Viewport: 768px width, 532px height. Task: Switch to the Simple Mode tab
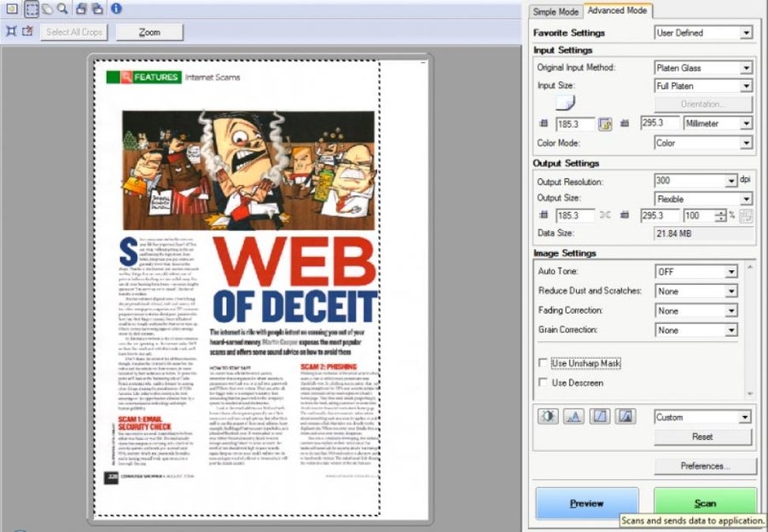[556, 12]
